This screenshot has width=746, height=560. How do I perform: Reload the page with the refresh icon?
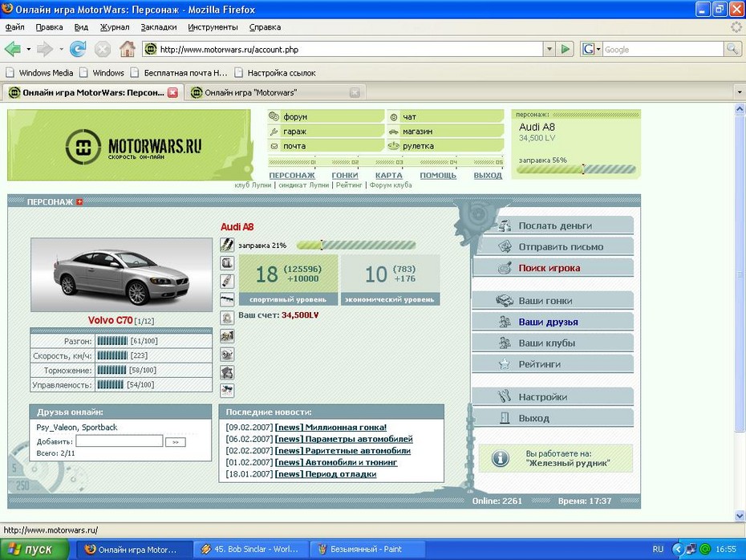coord(78,49)
